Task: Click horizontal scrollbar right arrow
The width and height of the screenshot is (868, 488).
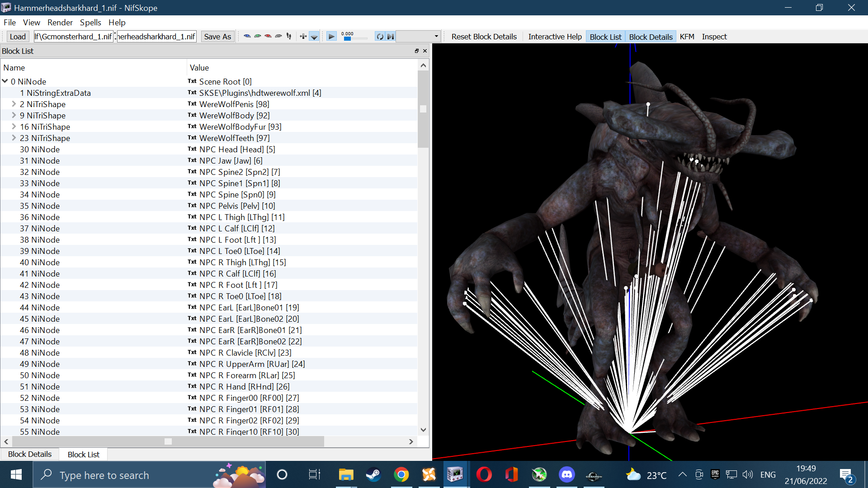Action: point(411,441)
